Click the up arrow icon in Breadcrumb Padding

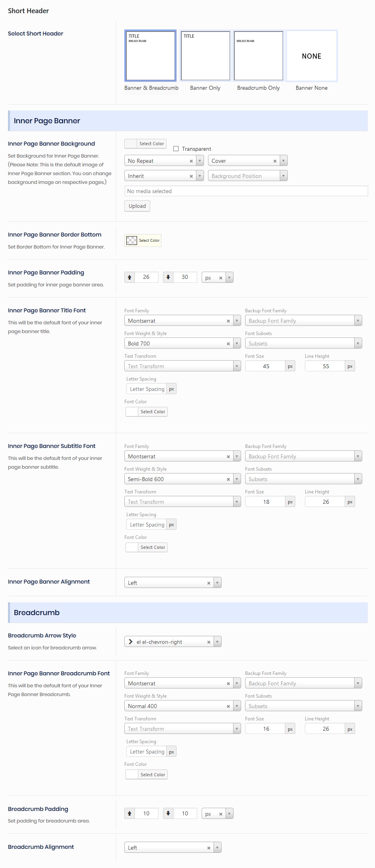click(130, 813)
